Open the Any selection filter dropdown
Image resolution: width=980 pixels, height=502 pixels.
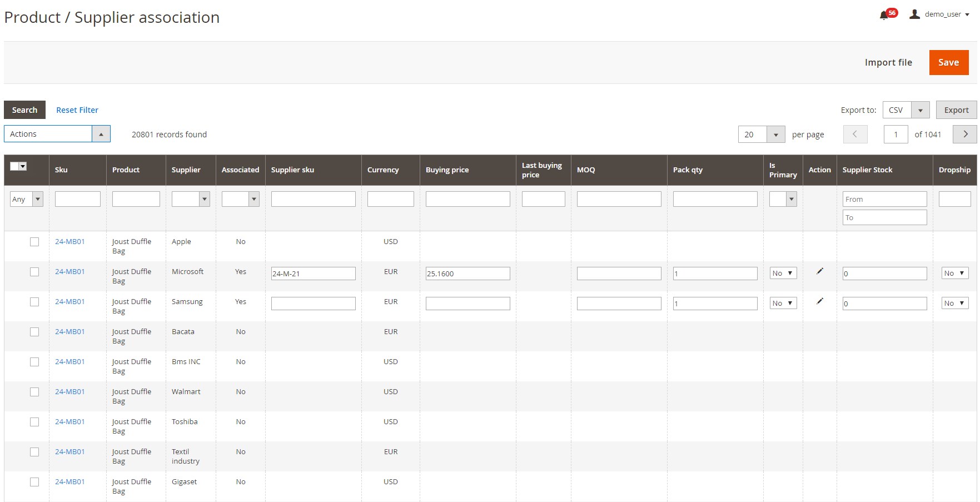coord(27,199)
